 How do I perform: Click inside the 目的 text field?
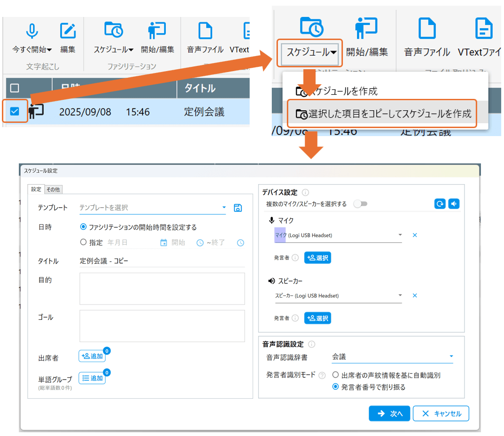[x=162, y=289]
